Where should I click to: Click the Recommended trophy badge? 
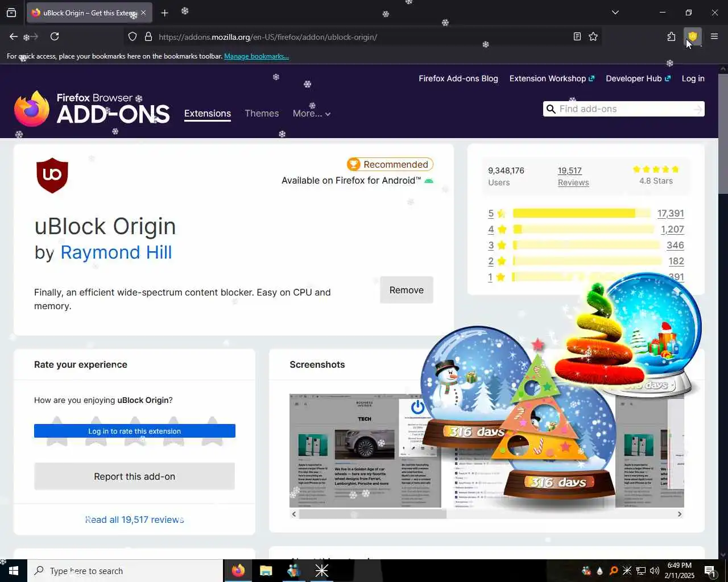point(390,164)
